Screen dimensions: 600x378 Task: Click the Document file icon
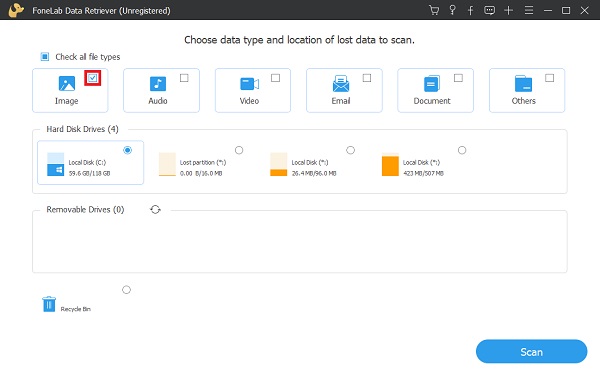(x=432, y=84)
